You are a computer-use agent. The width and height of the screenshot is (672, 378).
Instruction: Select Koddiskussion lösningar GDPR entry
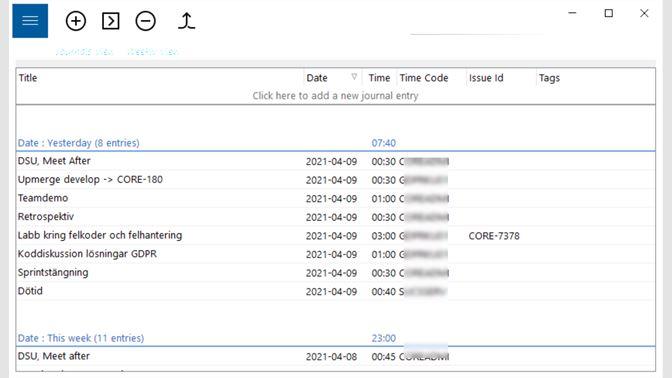(336, 254)
